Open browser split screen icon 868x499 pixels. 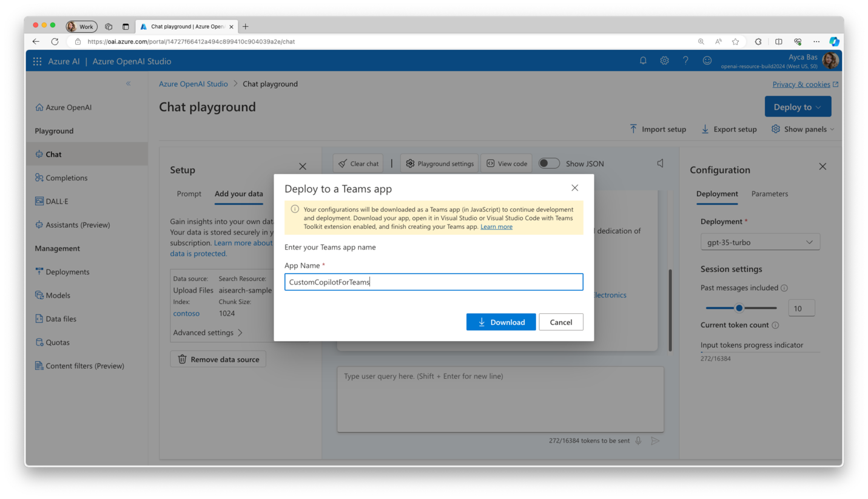(779, 42)
